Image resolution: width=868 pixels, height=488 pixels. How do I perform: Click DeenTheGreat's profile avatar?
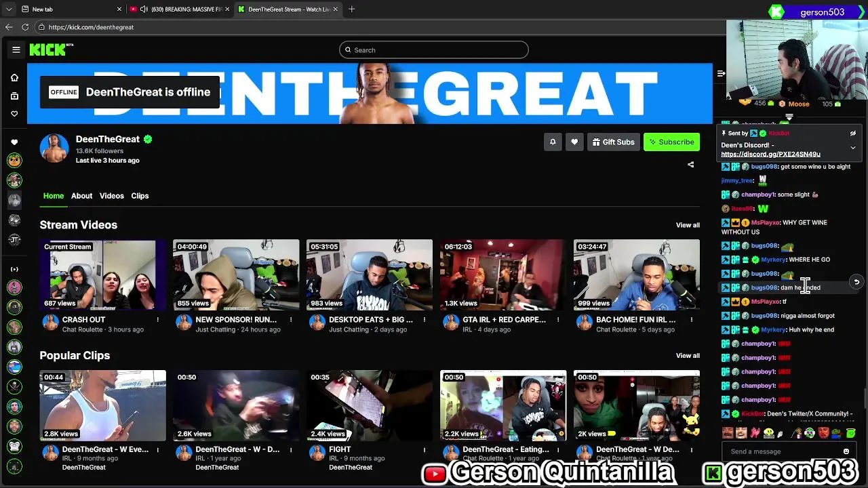[x=54, y=148]
